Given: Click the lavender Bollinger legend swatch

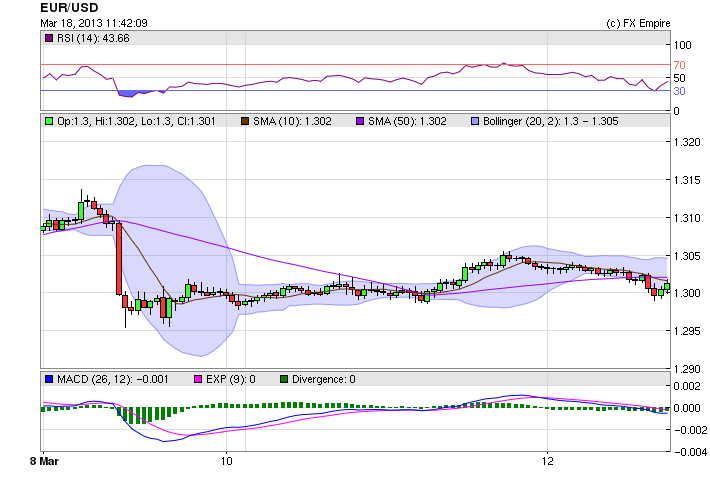Looking at the screenshot, I should (x=475, y=121).
